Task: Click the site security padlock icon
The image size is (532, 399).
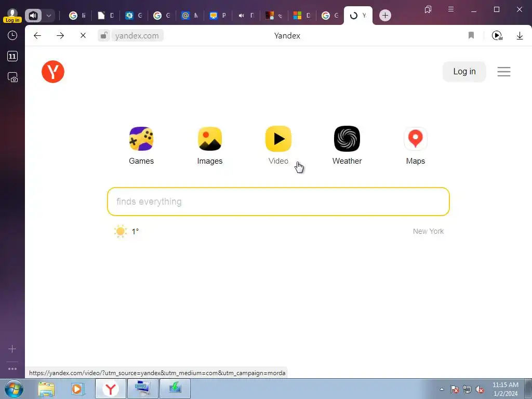Action: point(104,35)
